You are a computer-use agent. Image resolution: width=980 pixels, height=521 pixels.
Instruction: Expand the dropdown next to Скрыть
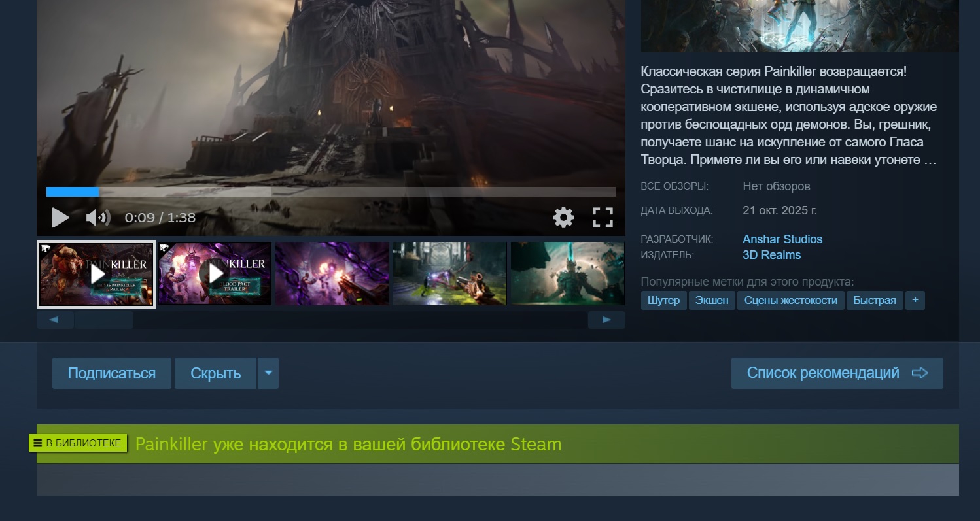pyautogui.click(x=268, y=373)
